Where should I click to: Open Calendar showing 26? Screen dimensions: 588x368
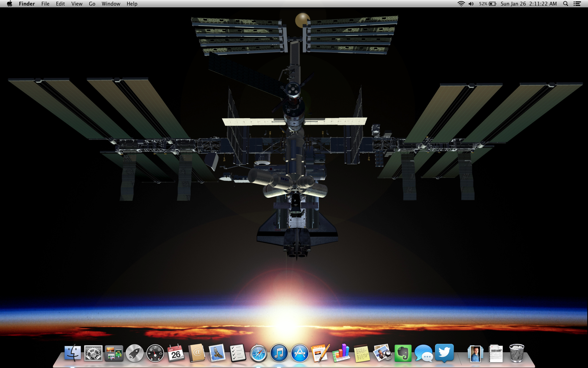click(176, 353)
